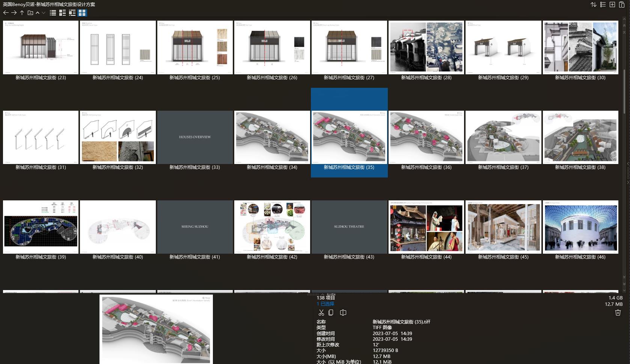Open the SUZHOU THEATRE slide (43)
Viewport: 630px width, 364px height.
[x=349, y=227]
